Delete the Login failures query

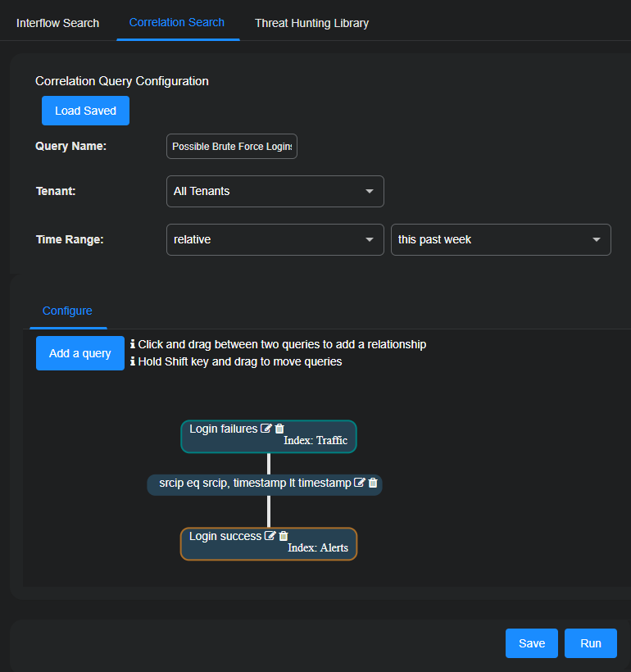pos(279,429)
